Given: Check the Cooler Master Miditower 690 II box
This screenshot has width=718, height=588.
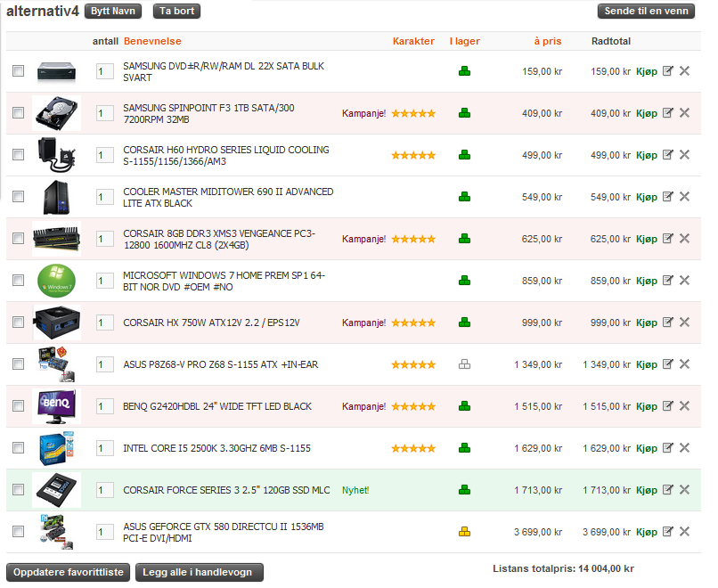Looking at the screenshot, I should [x=19, y=197].
